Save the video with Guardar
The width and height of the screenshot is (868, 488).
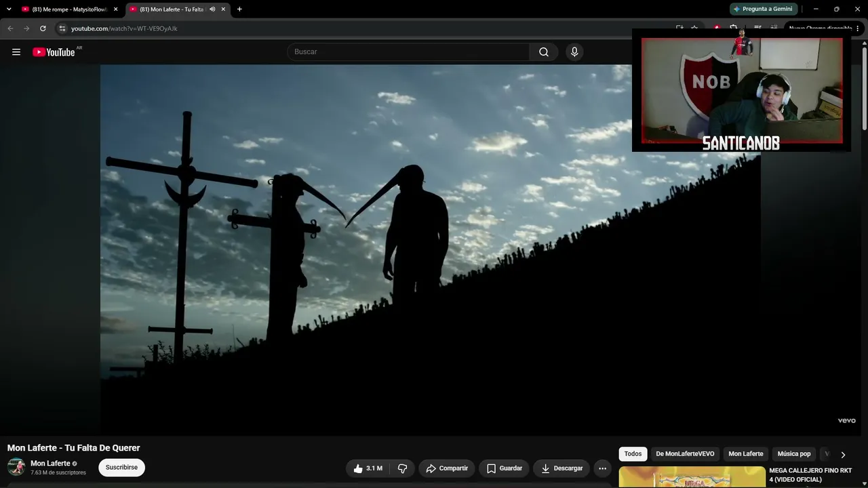click(x=505, y=468)
